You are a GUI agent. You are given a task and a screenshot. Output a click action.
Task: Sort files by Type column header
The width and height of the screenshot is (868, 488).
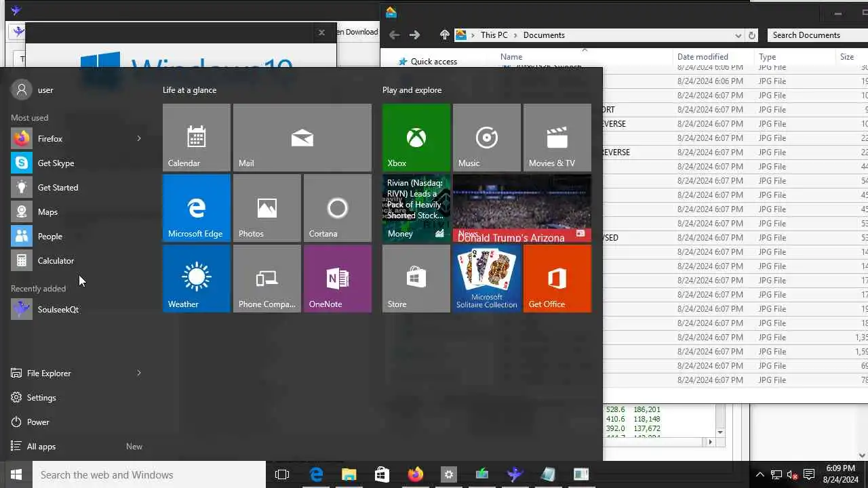[x=767, y=57]
